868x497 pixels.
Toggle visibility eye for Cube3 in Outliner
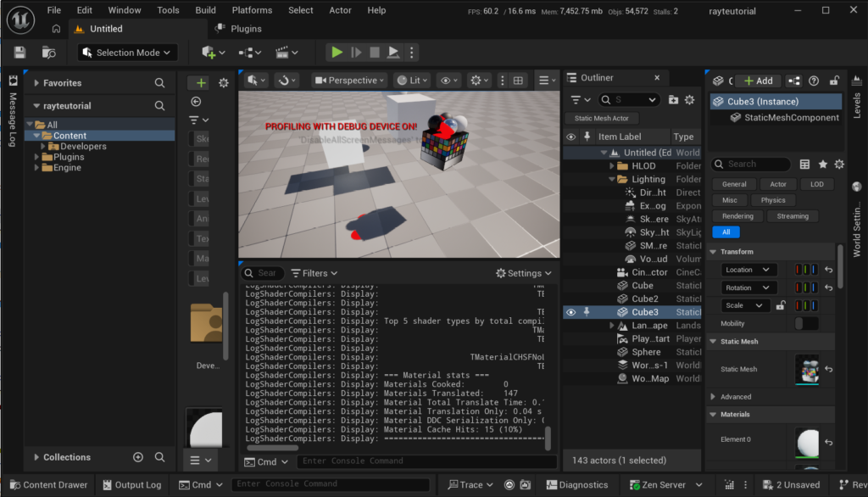[570, 312]
